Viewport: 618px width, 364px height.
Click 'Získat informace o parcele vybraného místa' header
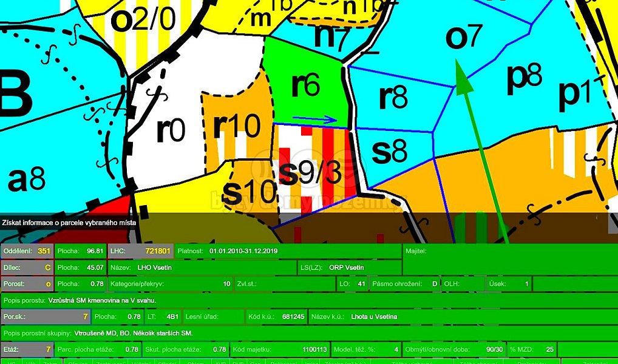[69, 223]
